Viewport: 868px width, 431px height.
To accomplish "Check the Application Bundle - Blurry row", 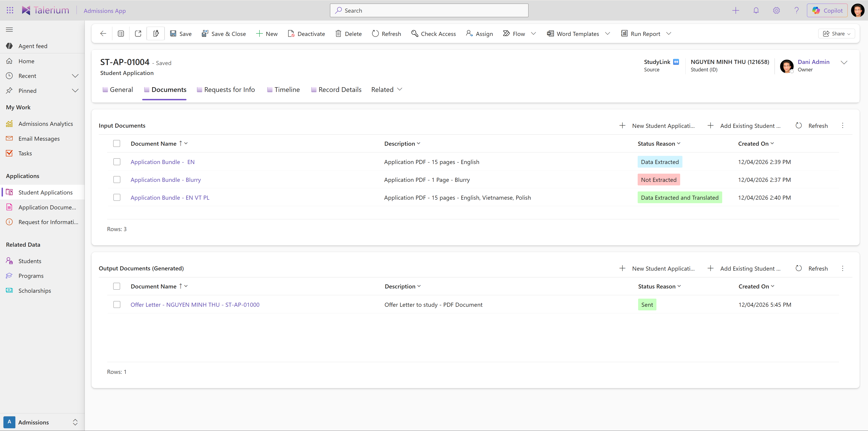I will (x=117, y=180).
